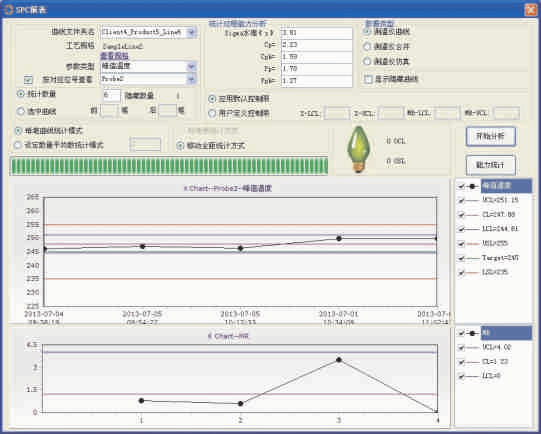
Task: Click the 后 curve number input box
Action: click(x=167, y=111)
